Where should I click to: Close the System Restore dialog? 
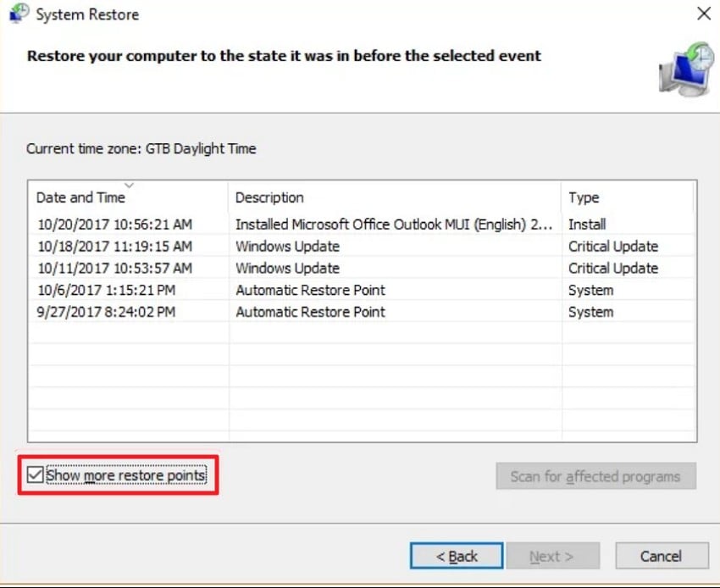(702, 14)
